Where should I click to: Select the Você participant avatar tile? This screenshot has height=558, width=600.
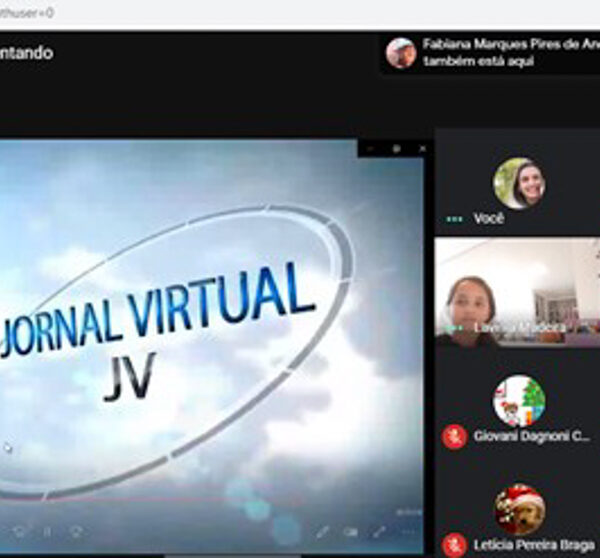point(518,184)
